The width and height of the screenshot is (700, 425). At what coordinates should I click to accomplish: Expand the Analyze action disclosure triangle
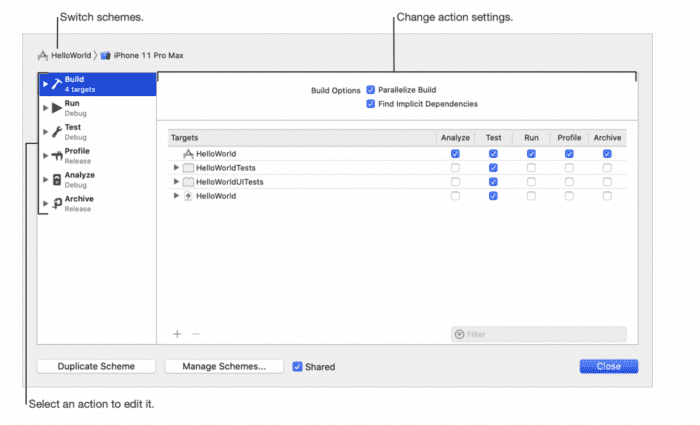45,179
